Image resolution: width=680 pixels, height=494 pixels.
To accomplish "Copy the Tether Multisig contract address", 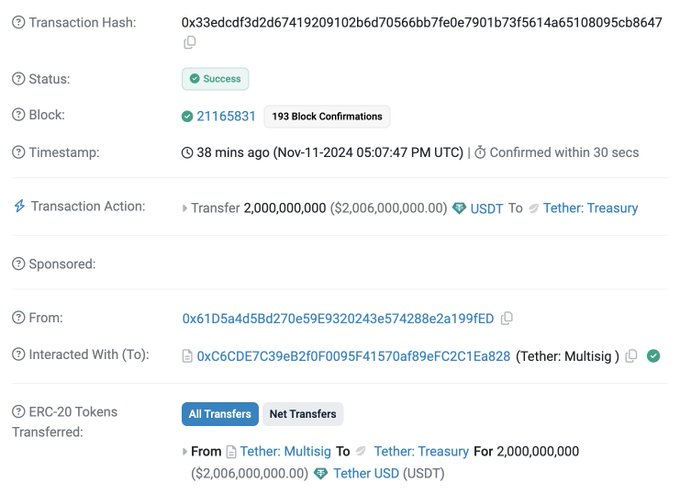I will (631, 356).
